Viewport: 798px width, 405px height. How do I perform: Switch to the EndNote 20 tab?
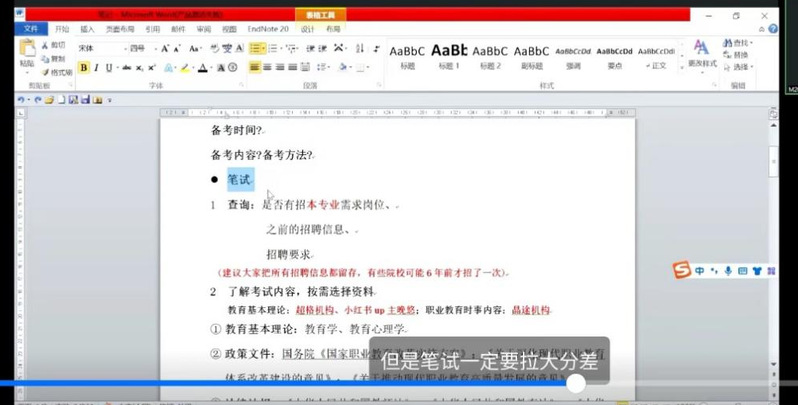tap(266, 30)
